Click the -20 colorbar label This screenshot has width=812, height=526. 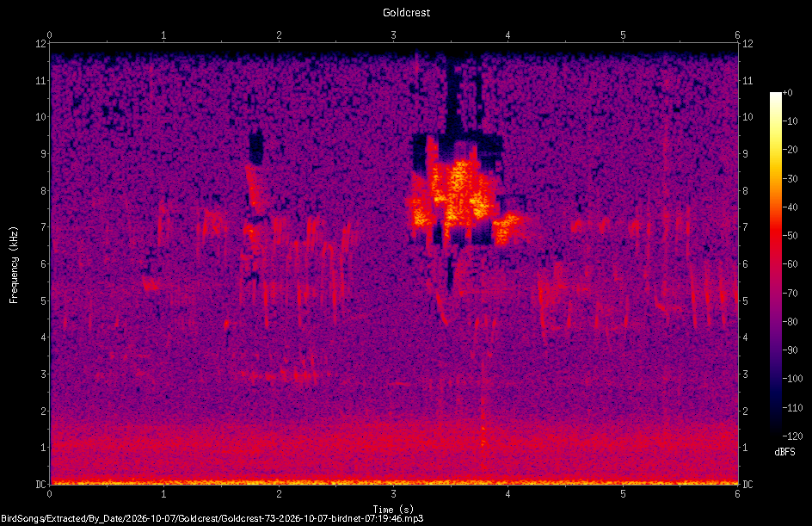coord(790,150)
